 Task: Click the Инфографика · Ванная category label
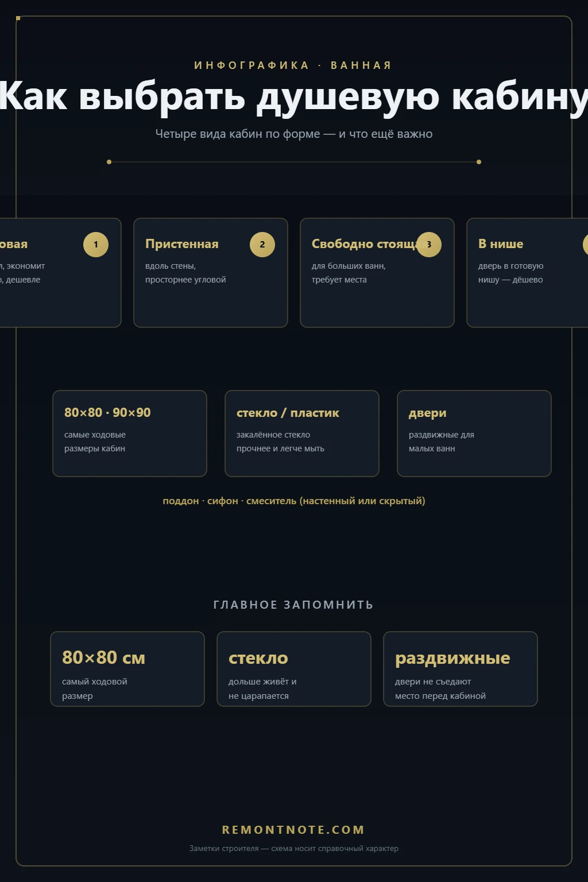click(294, 65)
